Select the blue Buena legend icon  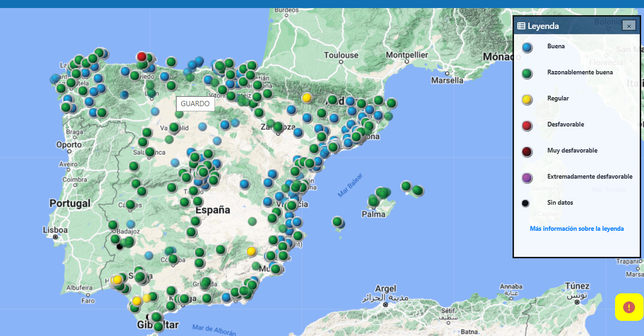point(527,47)
